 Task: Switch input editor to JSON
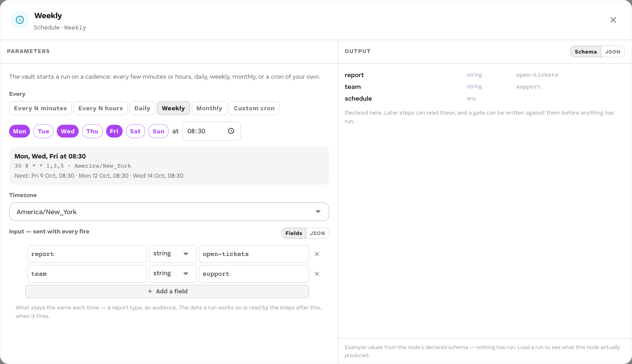pyautogui.click(x=318, y=233)
